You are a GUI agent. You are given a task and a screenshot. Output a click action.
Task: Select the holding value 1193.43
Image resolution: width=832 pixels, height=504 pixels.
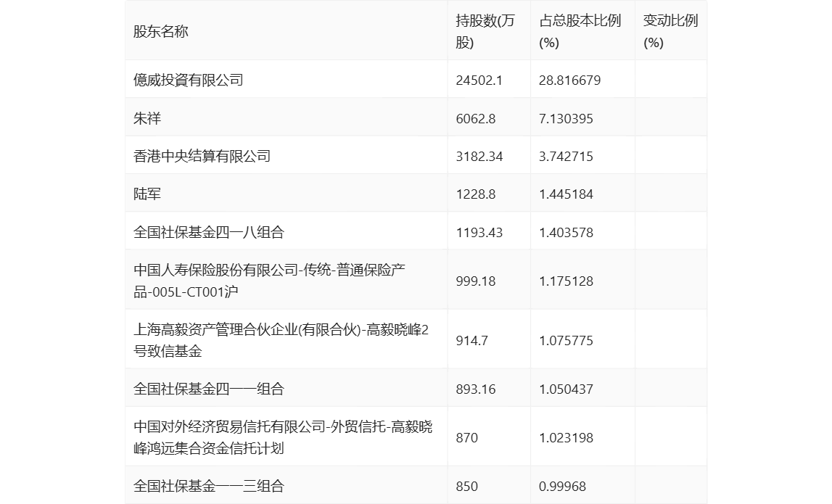coord(479,232)
